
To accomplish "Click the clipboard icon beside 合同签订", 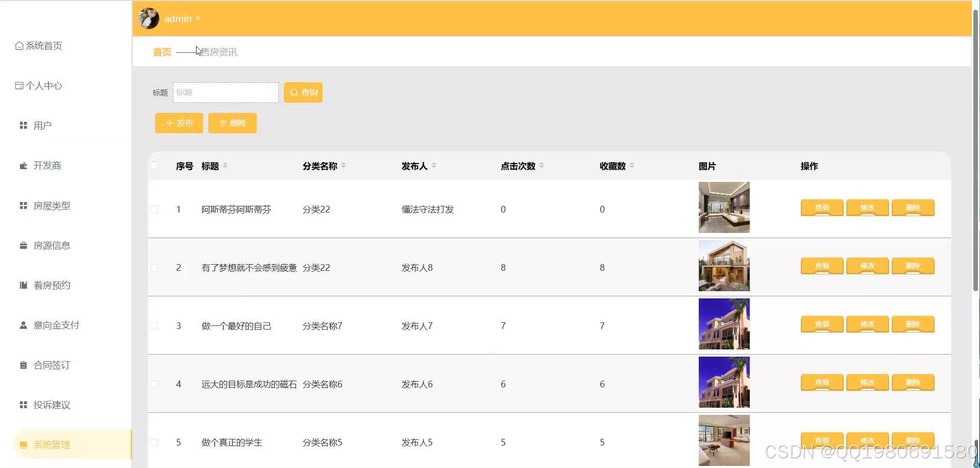I will (x=23, y=365).
